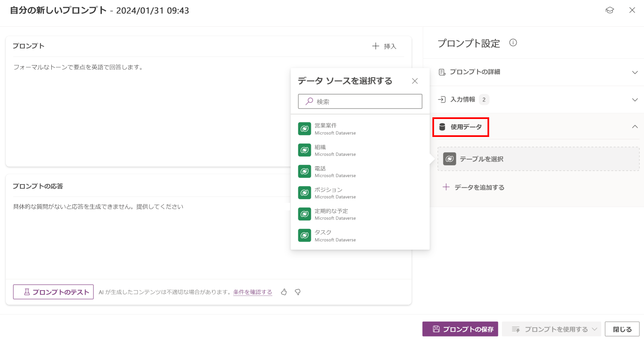Click the Dataverse icon for 電話
This screenshot has height=339, width=644.
[305, 171]
